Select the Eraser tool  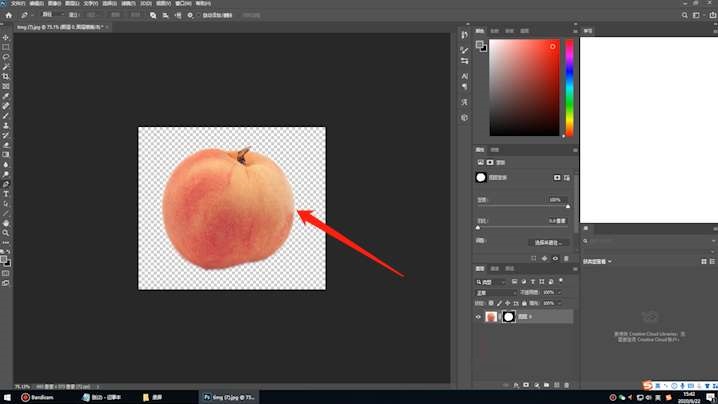tap(6, 145)
